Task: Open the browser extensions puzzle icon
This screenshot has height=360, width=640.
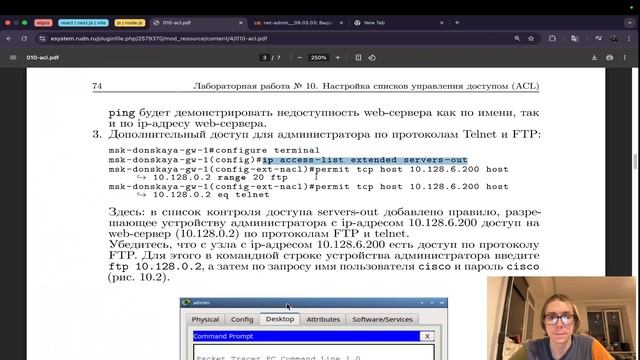Action: [x=552, y=38]
